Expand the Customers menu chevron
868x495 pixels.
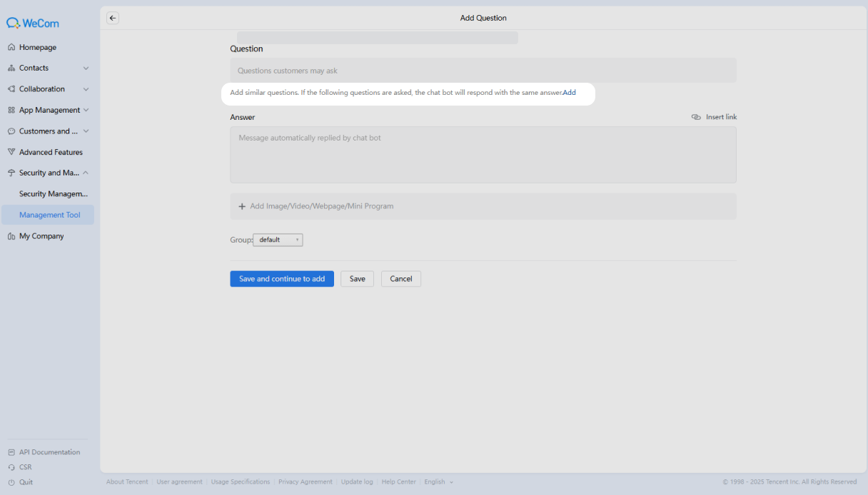pyautogui.click(x=86, y=131)
